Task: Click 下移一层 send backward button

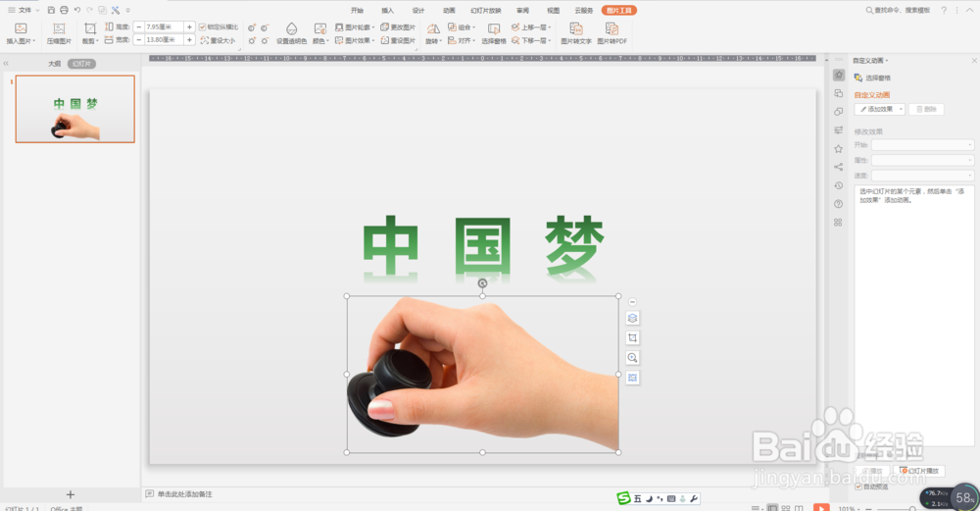Action: (531, 40)
